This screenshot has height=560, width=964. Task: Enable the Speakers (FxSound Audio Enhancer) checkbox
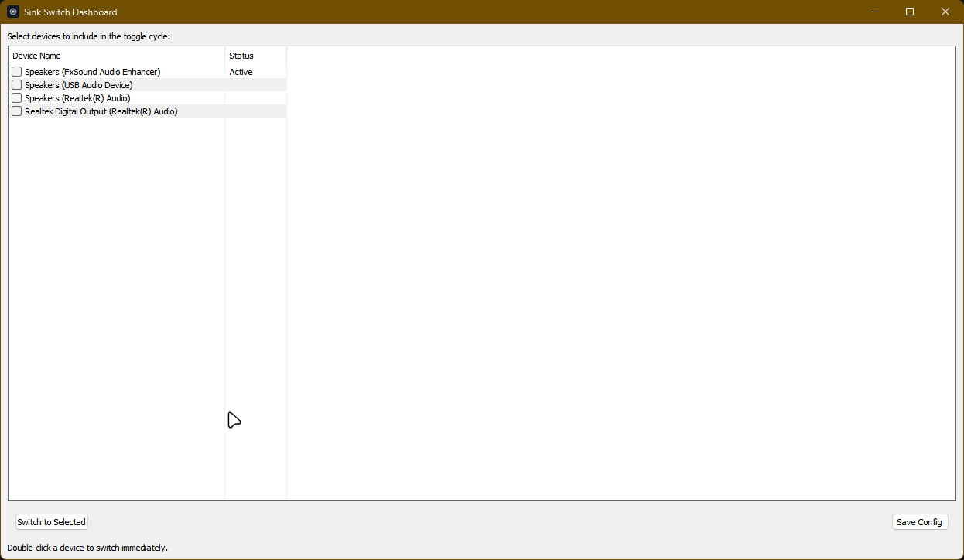click(x=16, y=71)
